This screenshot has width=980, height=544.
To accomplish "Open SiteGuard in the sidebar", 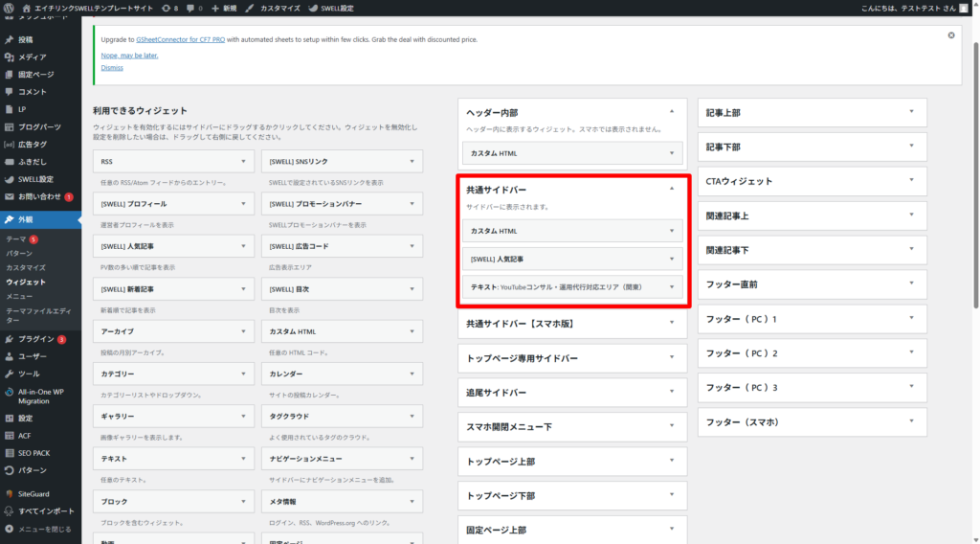I will 33,493.
